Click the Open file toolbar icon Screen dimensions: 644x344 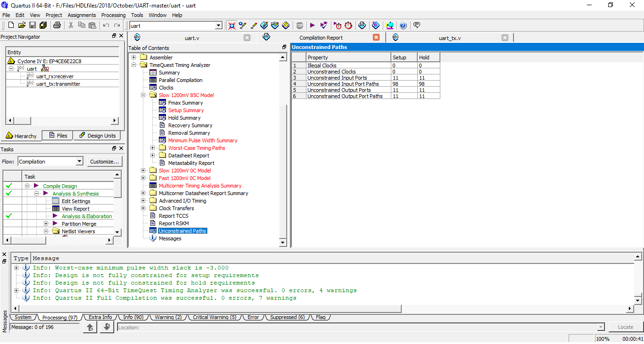(x=22, y=25)
